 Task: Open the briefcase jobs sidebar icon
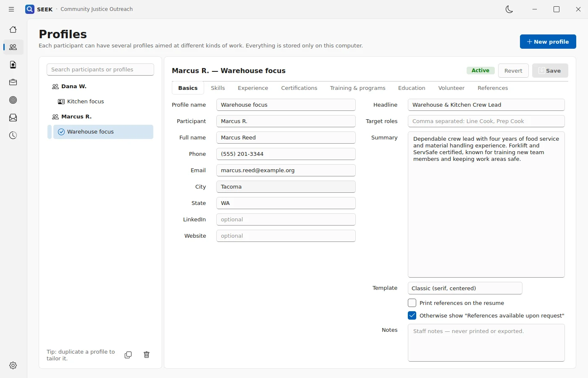pyautogui.click(x=13, y=82)
